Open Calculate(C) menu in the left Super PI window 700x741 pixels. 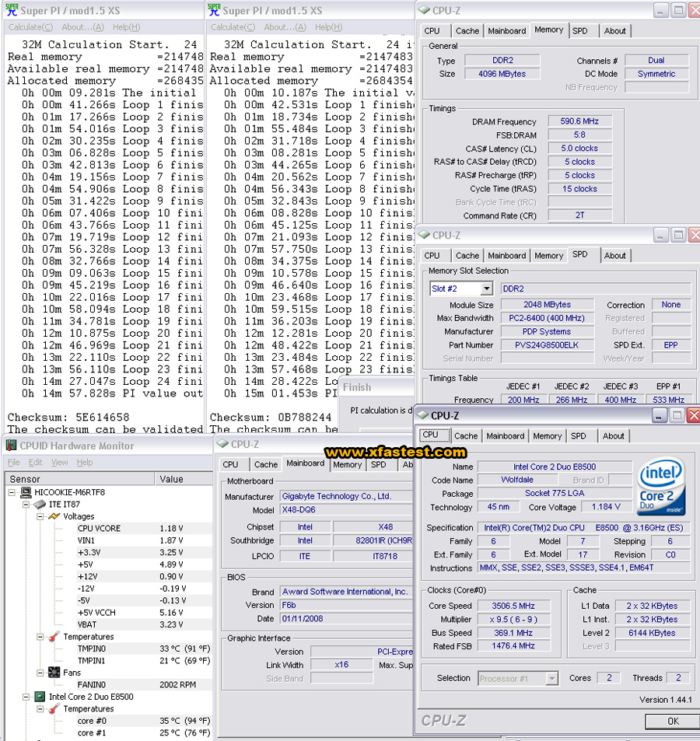[31, 27]
